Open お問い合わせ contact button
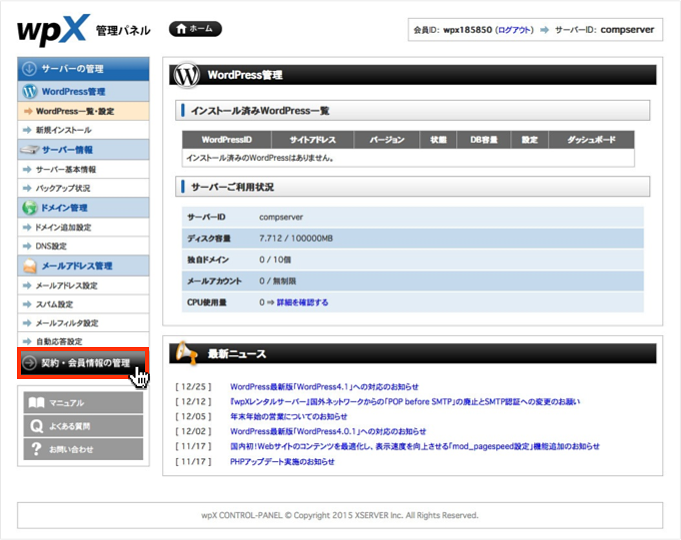Viewport: 681px width, 540px height. tap(83, 449)
